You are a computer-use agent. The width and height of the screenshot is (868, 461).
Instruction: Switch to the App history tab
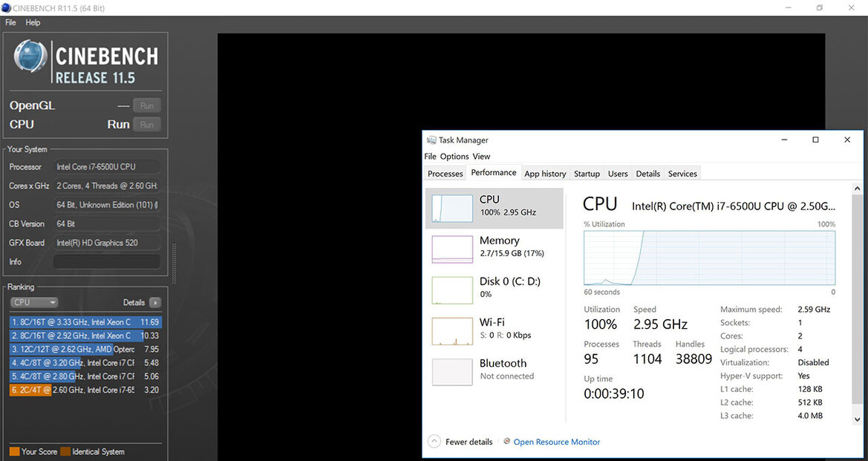(545, 174)
